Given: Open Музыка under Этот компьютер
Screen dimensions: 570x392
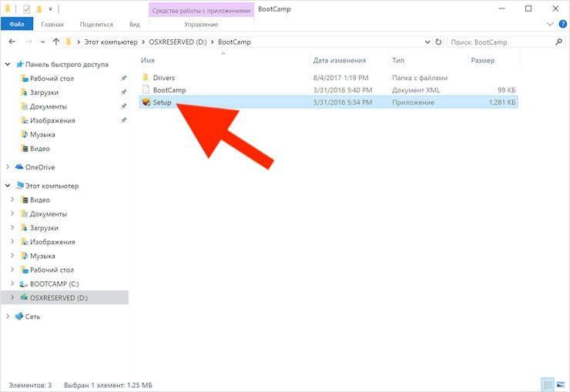Looking at the screenshot, I should [42, 256].
